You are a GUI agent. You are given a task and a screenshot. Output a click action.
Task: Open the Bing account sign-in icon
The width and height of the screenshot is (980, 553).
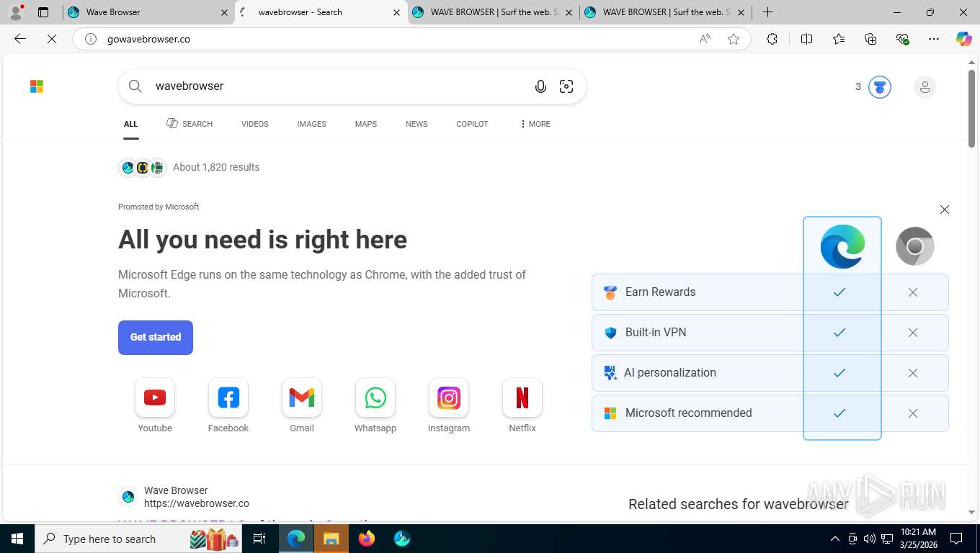tap(925, 87)
